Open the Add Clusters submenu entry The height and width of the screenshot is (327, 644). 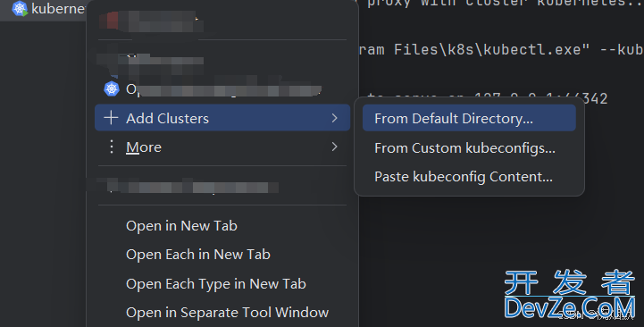point(222,118)
